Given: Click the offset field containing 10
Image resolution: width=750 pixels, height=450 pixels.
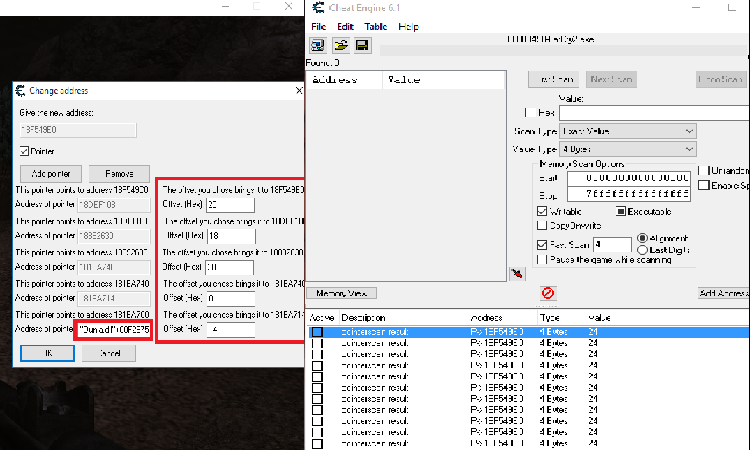Looking at the screenshot, I should tap(230, 267).
